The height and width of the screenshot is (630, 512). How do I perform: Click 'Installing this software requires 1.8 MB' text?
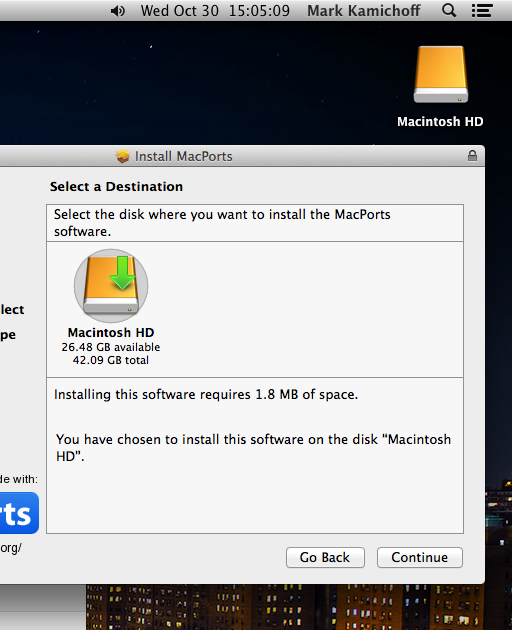pyautogui.click(x=206, y=395)
